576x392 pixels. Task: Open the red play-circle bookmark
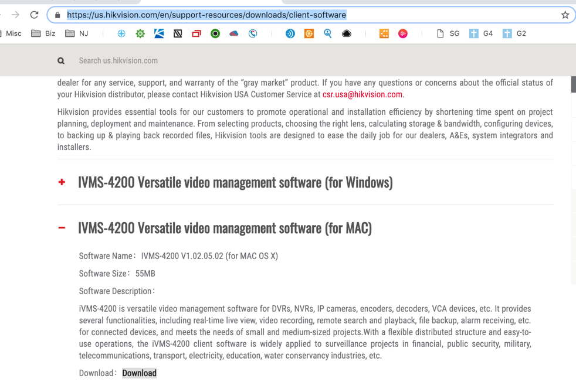coord(403,34)
